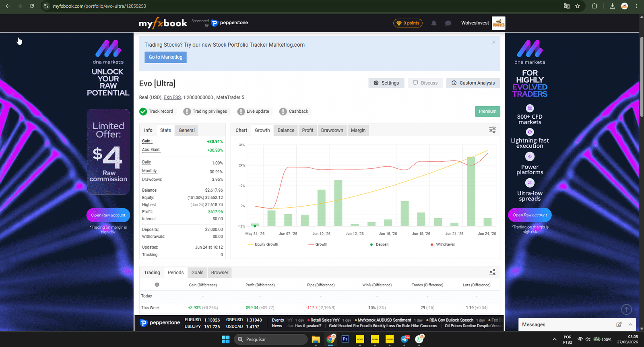The height and width of the screenshot is (347, 644).
Task: Compose new message icon in Messages bar
Action: (x=619, y=324)
